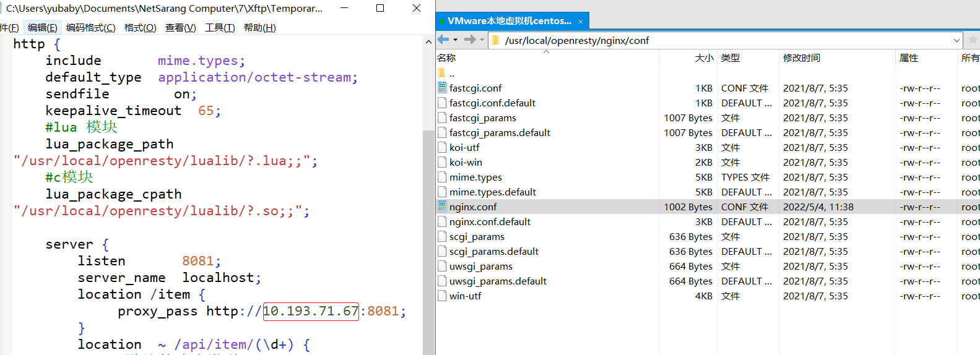Go back using the Xftp back arrow
Screen dimensions: 980x355
pos(443,40)
